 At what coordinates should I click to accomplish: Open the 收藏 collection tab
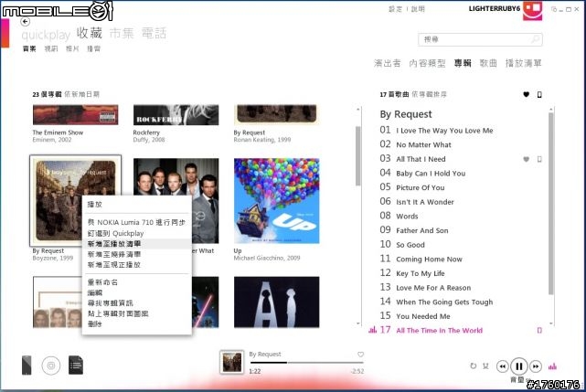pos(90,33)
